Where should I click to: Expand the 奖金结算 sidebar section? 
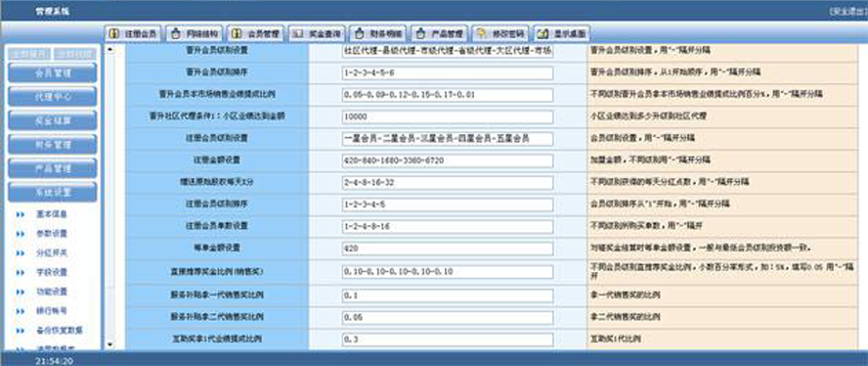point(53,120)
